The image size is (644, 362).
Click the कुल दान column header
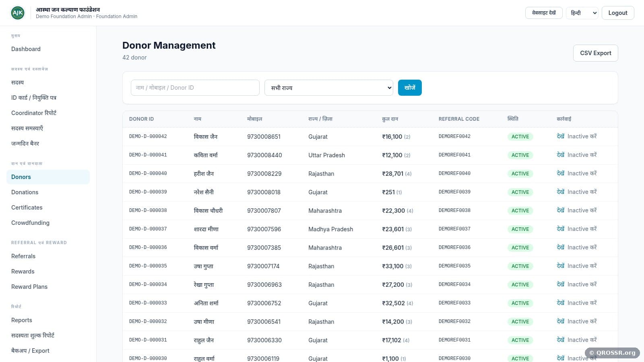pyautogui.click(x=390, y=119)
